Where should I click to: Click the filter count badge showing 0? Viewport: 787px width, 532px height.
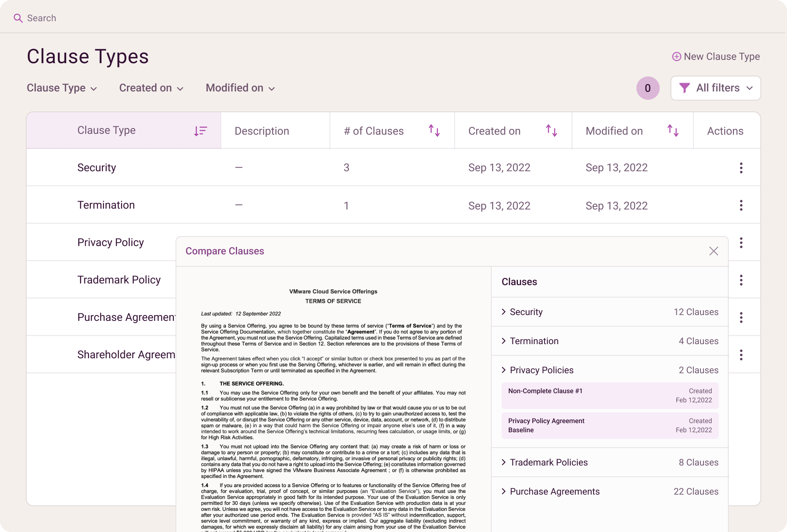click(648, 88)
